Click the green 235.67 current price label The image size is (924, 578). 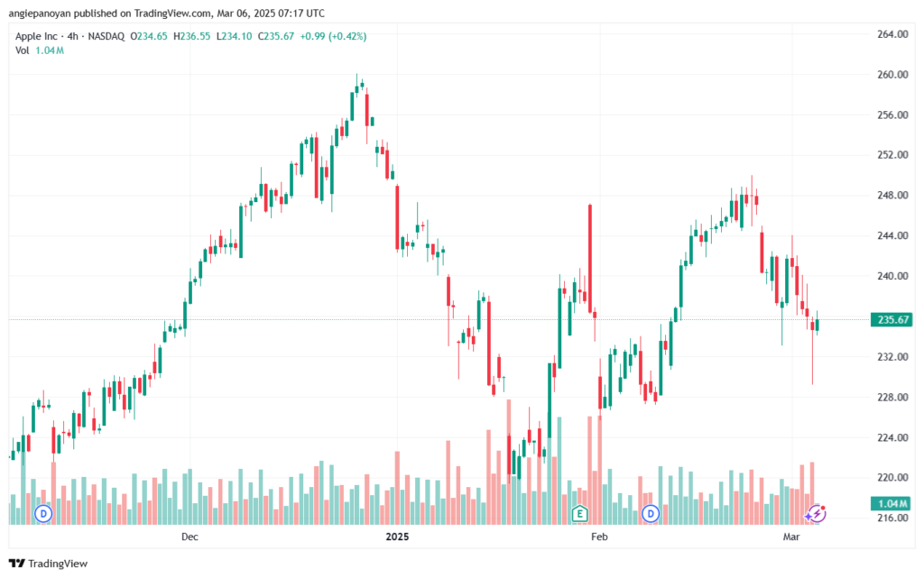tap(892, 319)
